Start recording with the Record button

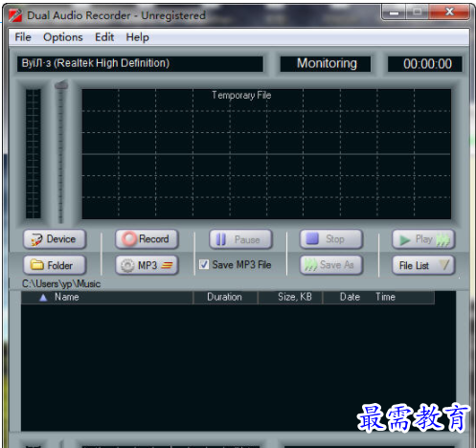(x=147, y=239)
